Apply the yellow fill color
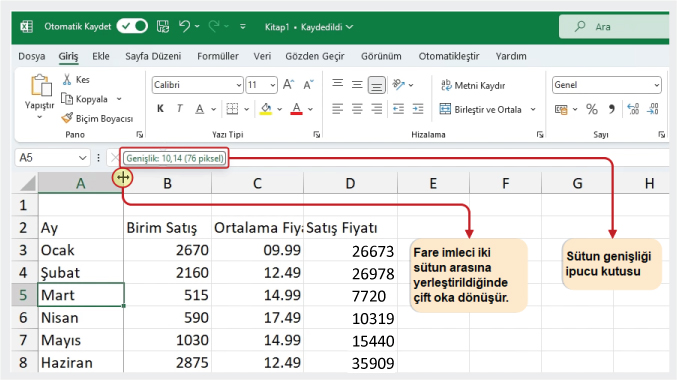The image size is (677, 380). (266, 109)
